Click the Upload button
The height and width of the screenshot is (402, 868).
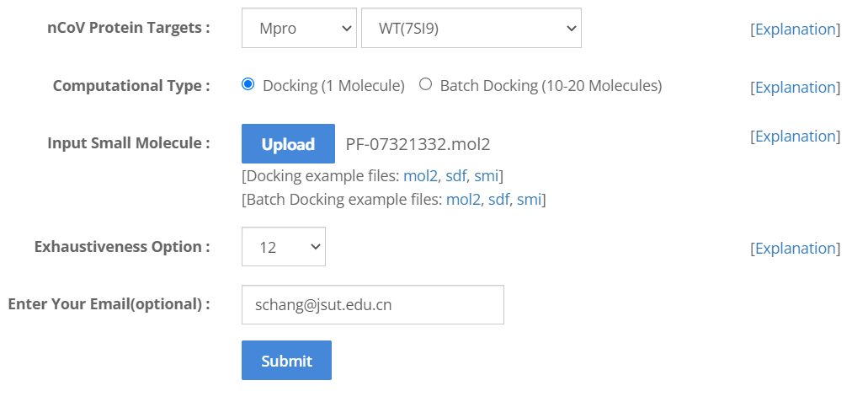[x=288, y=144]
